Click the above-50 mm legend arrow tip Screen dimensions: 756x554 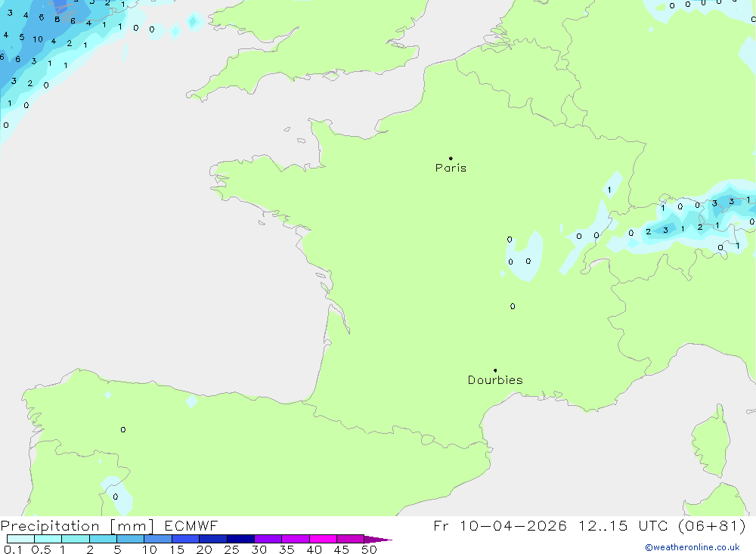click(x=379, y=540)
